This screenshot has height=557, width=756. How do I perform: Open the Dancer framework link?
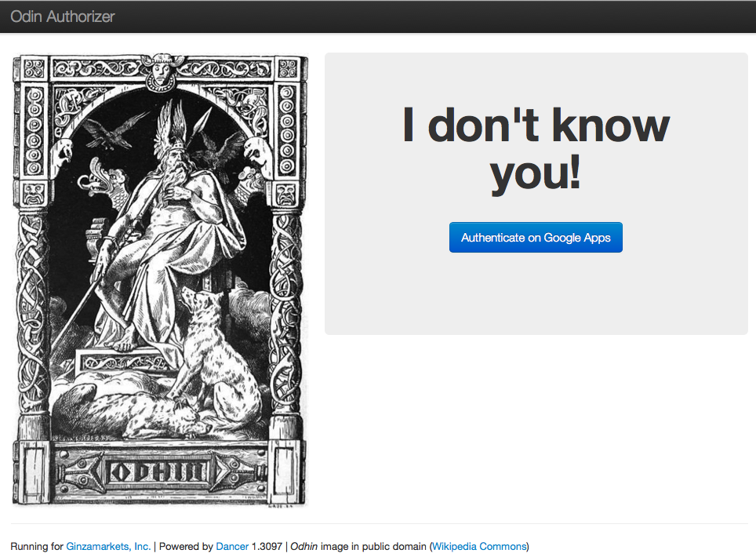click(232, 546)
